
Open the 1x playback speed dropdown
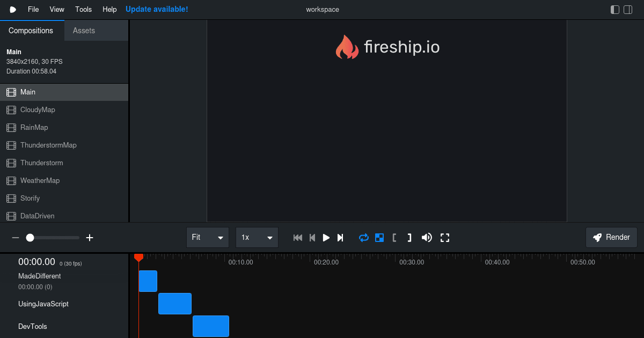point(257,237)
